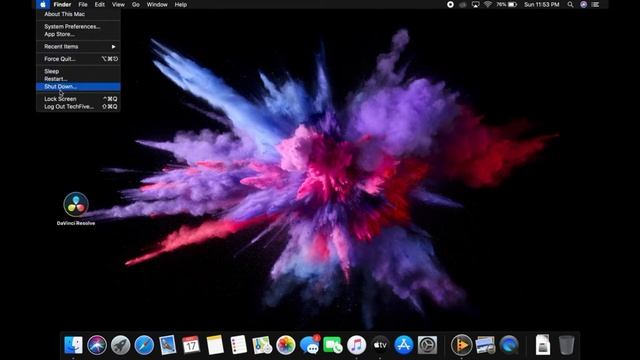Launch QuickTime Player from the Dock
640x360 pixels.
click(x=509, y=345)
